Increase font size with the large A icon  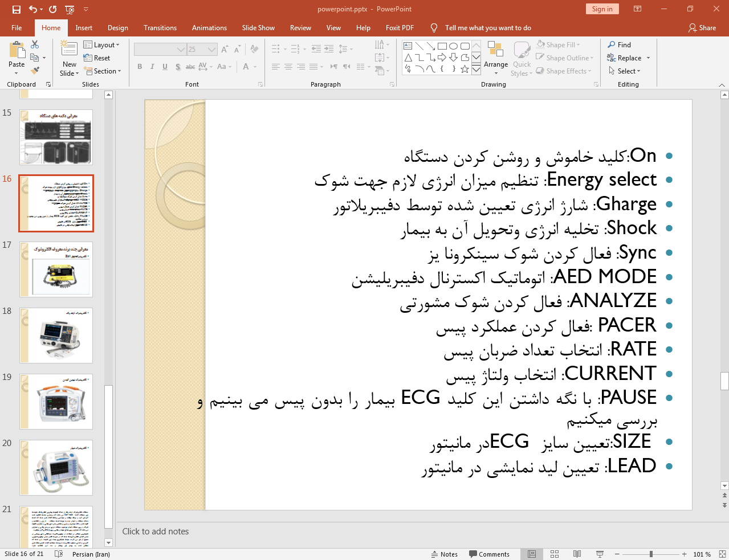[225, 50]
